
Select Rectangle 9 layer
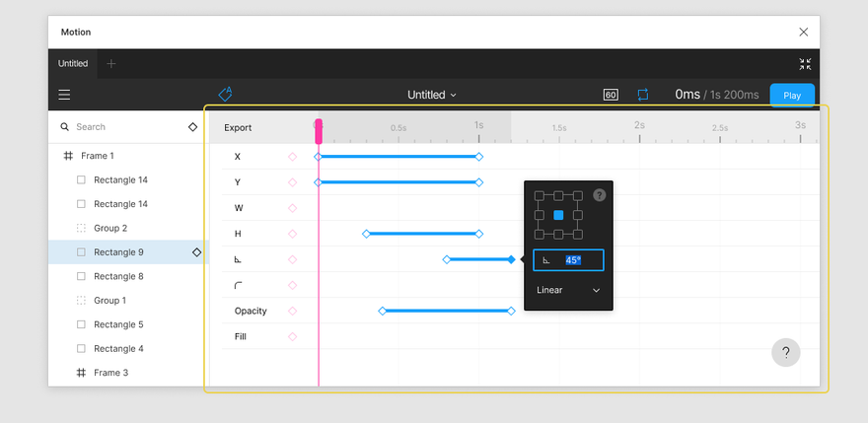point(118,252)
